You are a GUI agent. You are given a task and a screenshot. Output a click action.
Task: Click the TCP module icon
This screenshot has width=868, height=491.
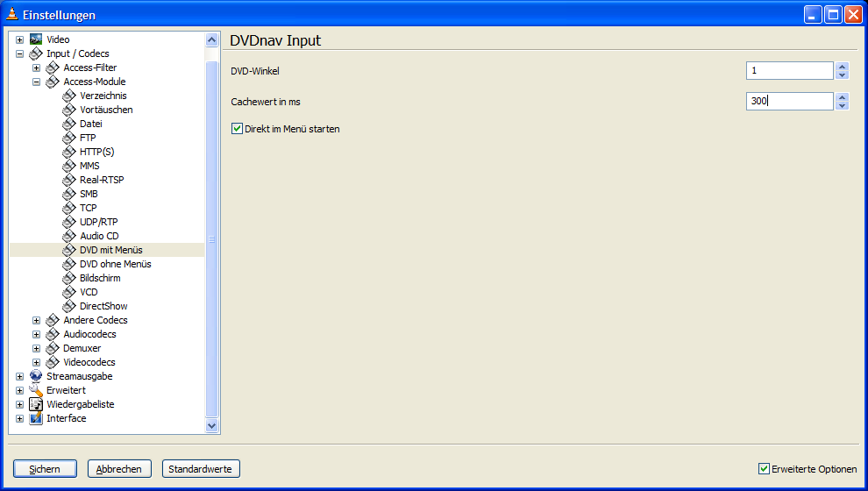coord(69,208)
